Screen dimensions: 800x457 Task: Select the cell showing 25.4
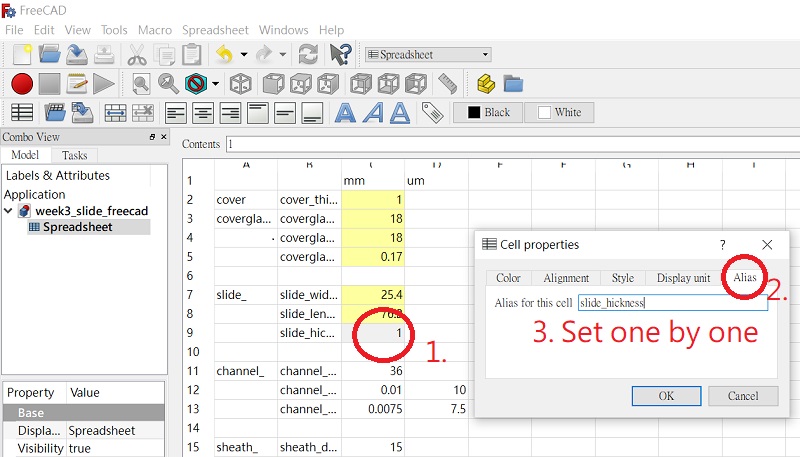pyautogui.click(x=373, y=295)
